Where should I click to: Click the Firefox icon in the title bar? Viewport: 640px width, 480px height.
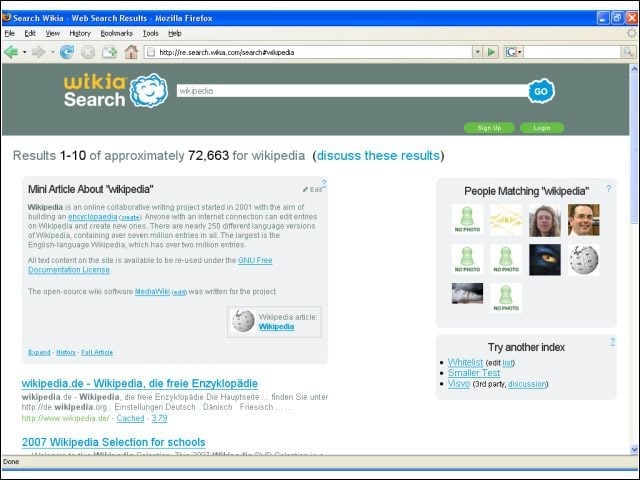coord(7,18)
